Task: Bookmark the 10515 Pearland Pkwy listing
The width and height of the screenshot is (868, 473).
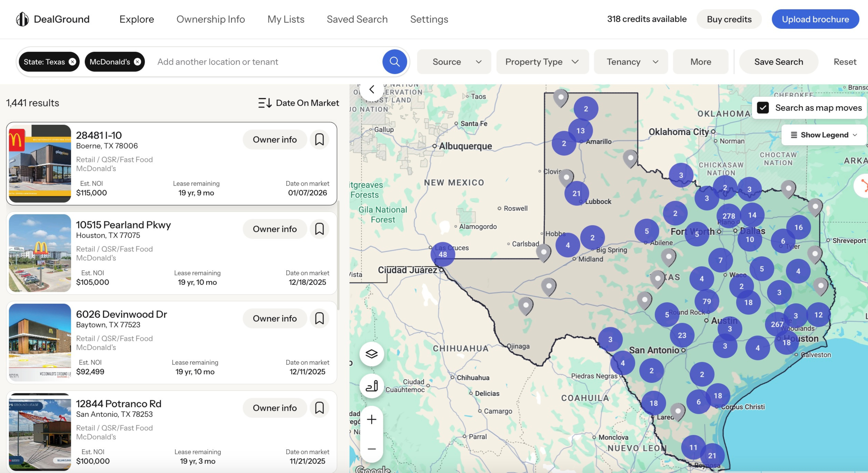Action: [319, 229]
